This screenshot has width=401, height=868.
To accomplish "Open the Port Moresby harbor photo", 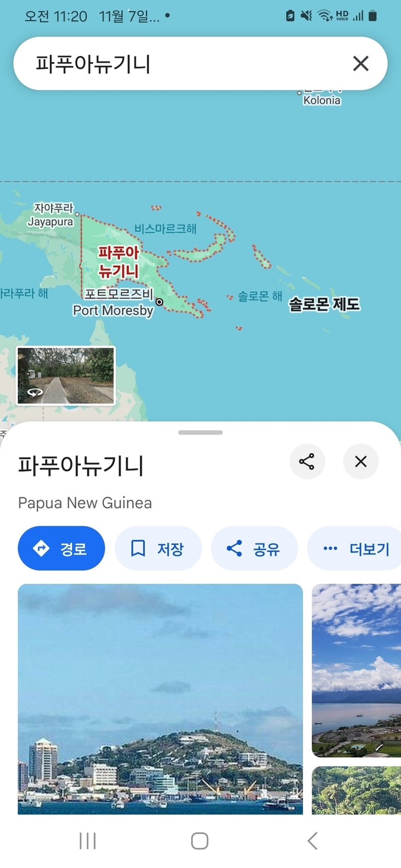I will 160,699.
